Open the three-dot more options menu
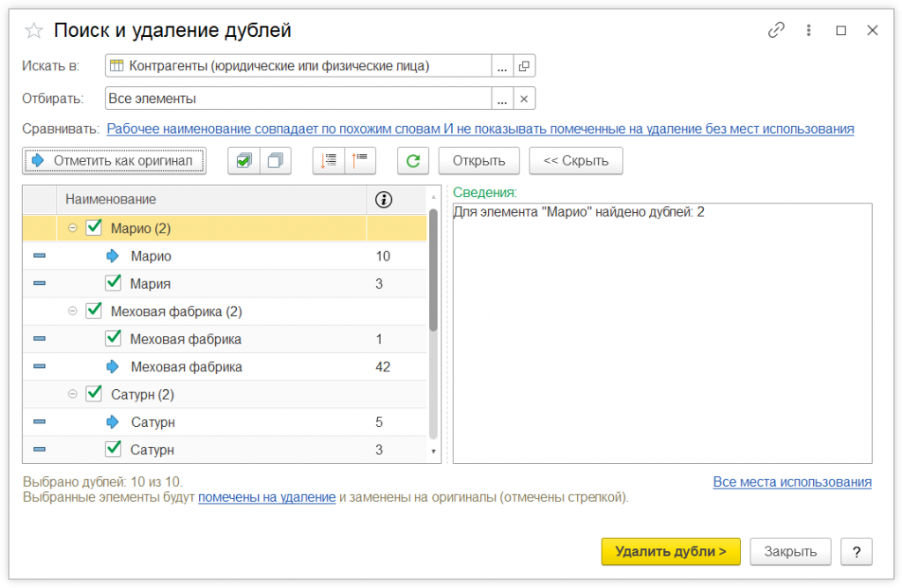The image size is (902, 588). coord(809,30)
